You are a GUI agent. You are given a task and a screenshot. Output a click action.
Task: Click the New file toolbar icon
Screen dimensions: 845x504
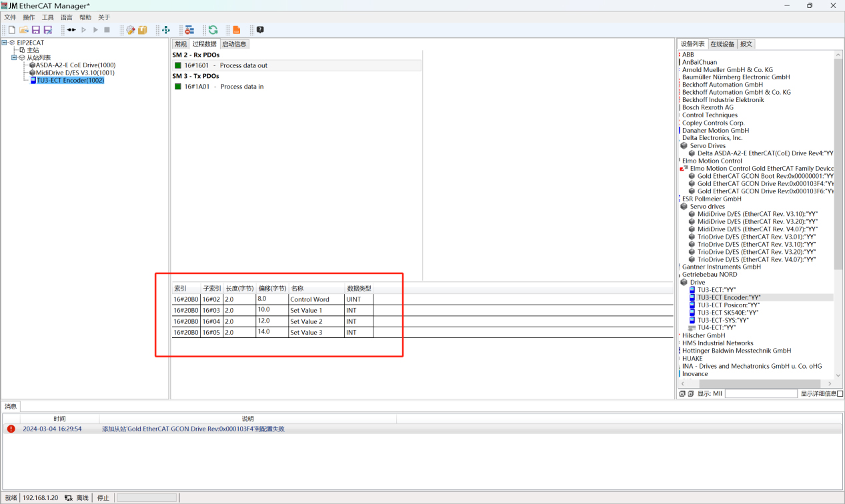click(12, 30)
